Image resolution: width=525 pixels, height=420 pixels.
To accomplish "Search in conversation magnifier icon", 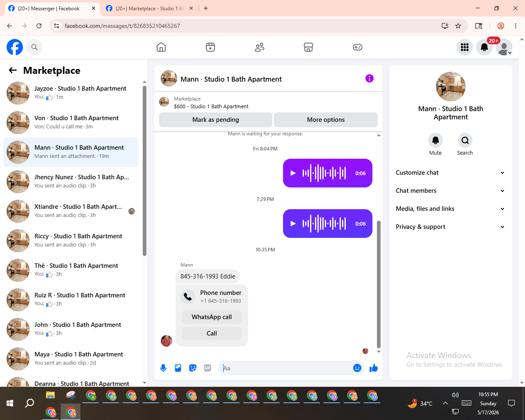I will click(465, 140).
